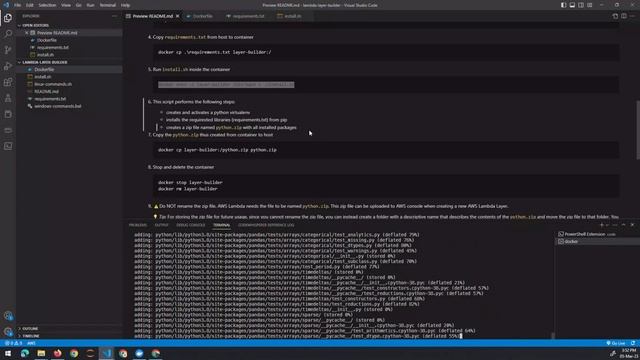Viewport: 640px width, 360px height.
Task: Create a new terminal with plus icon
Action: [x=601, y=225]
